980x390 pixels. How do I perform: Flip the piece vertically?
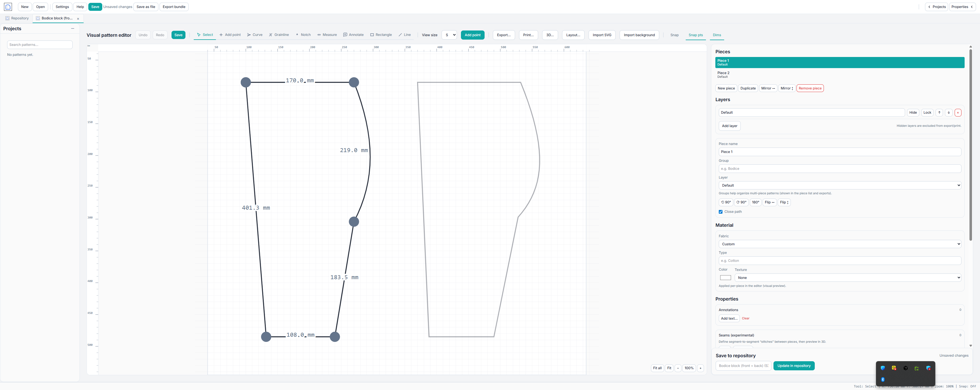[x=784, y=203]
